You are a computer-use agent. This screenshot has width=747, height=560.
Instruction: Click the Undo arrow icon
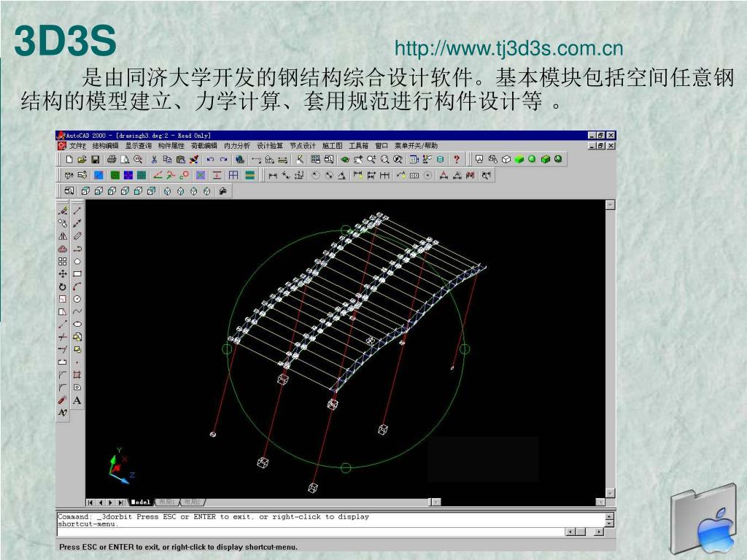[x=210, y=160]
